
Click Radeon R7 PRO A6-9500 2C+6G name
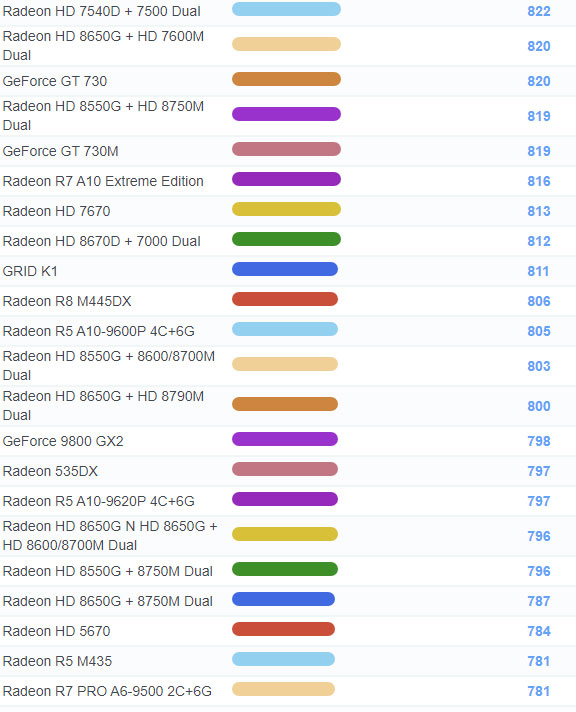[107, 691]
